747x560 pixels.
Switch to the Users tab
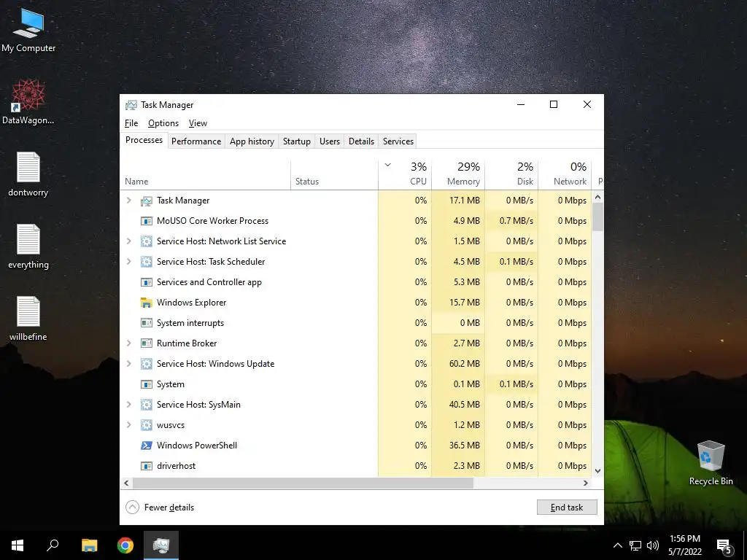330,141
